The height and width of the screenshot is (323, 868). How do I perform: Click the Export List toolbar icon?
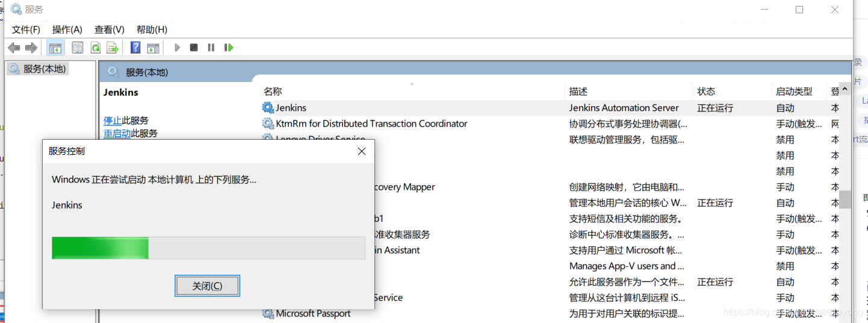click(x=112, y=48)
